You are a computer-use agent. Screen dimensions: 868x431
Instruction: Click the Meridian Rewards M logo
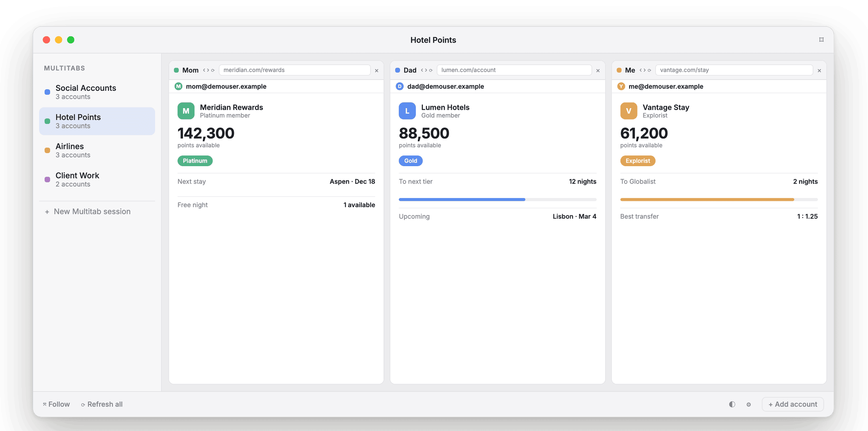click(186, 111)
